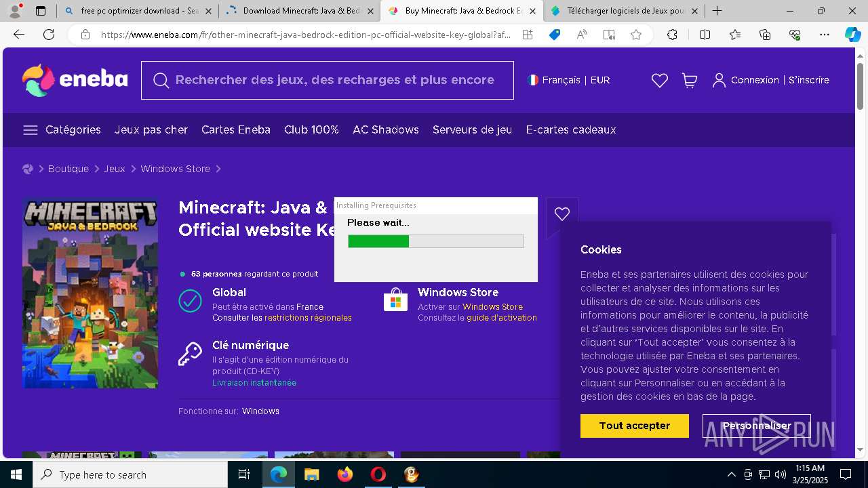This screenshot has width=868, height=488.
Task: Open browser extensions puzzle icon
Action: [x=672, y=35]
